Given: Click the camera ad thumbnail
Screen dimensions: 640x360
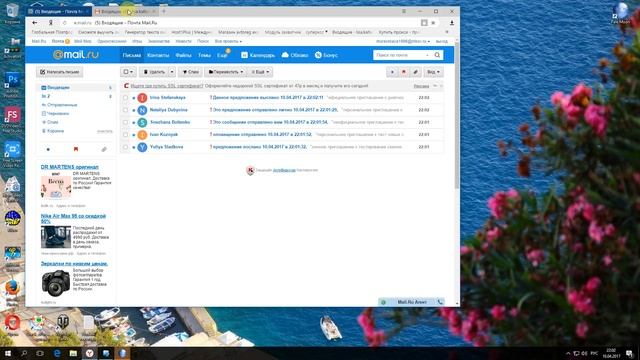Looking at the screenshot, I should coord(56,282).
